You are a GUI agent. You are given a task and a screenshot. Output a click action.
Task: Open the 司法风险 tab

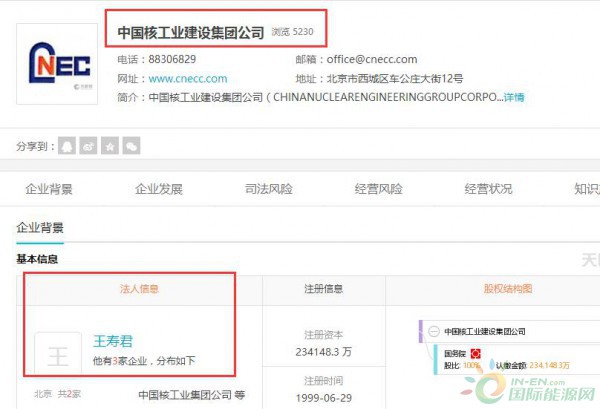(x=269, y=189)
